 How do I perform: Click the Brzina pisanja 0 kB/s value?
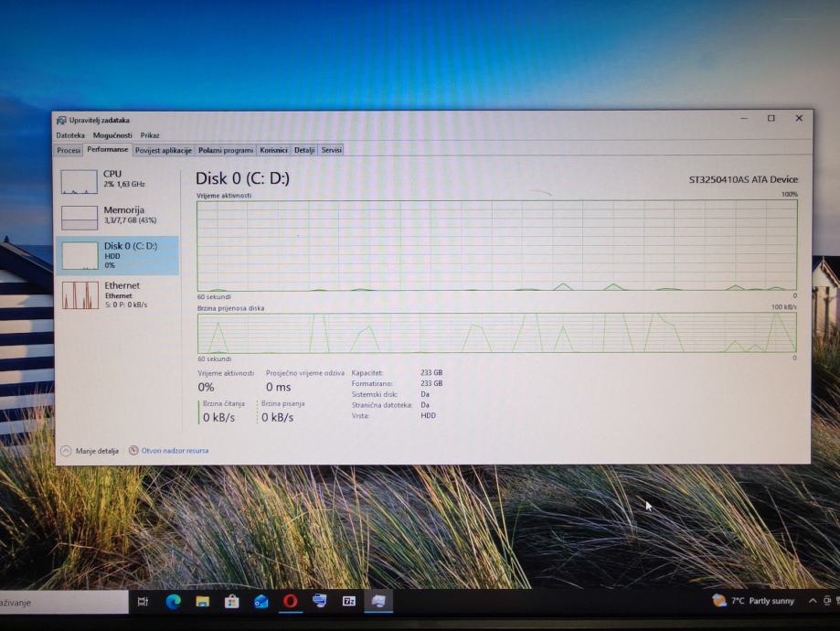(x=278, y=417)
